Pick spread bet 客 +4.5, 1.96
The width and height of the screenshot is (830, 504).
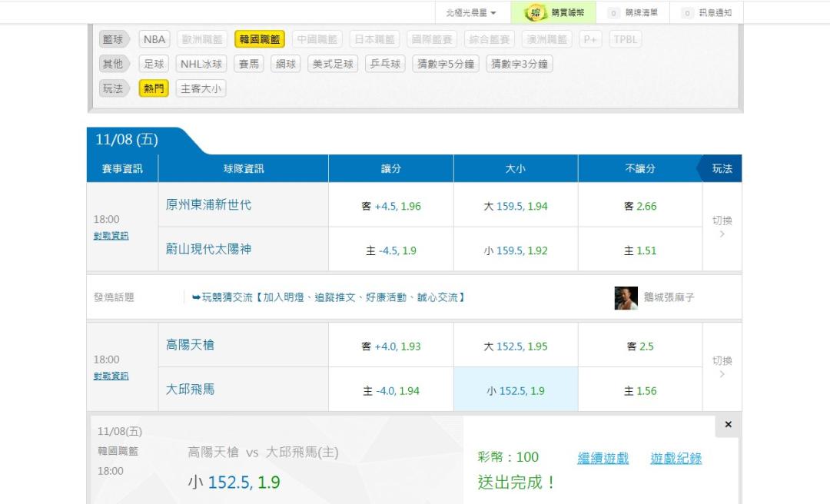click(391, 207)
